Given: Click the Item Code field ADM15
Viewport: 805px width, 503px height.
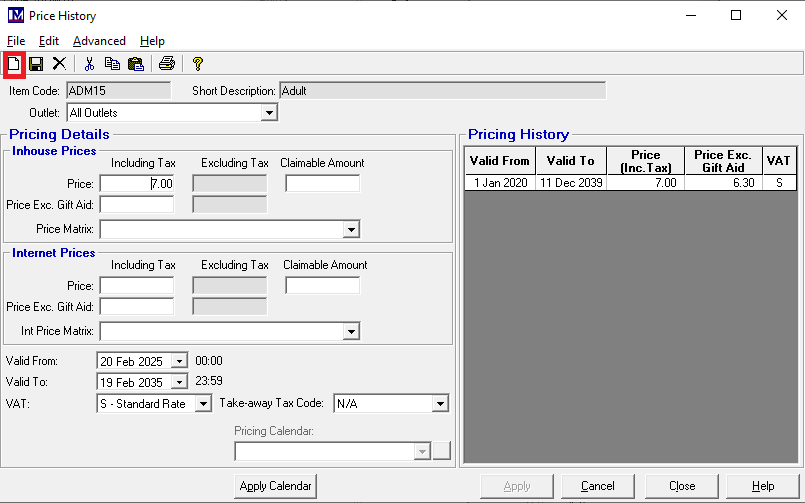Looking at the screenshot, I should coord(119,91).
